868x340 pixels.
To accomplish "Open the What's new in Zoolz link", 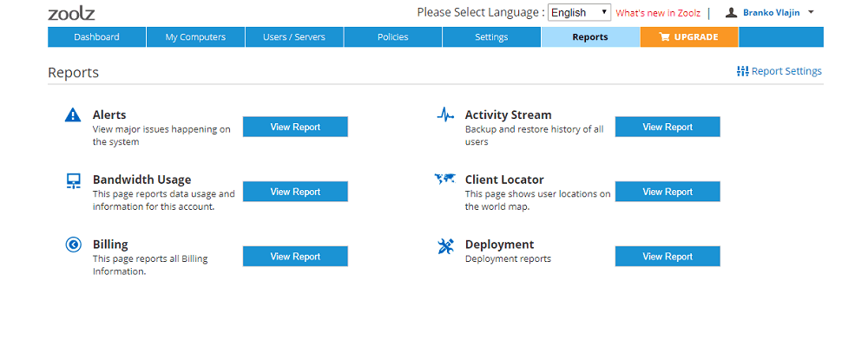I will tap(658, 13).
